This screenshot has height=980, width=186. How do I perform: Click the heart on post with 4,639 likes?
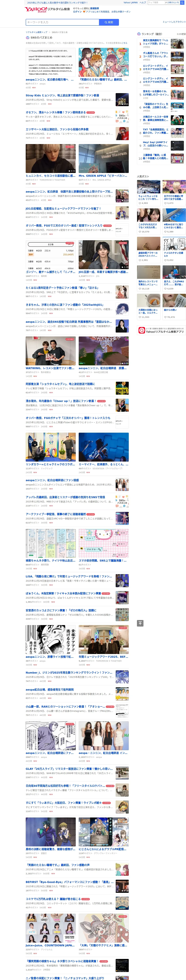click(x=165, y=289)
